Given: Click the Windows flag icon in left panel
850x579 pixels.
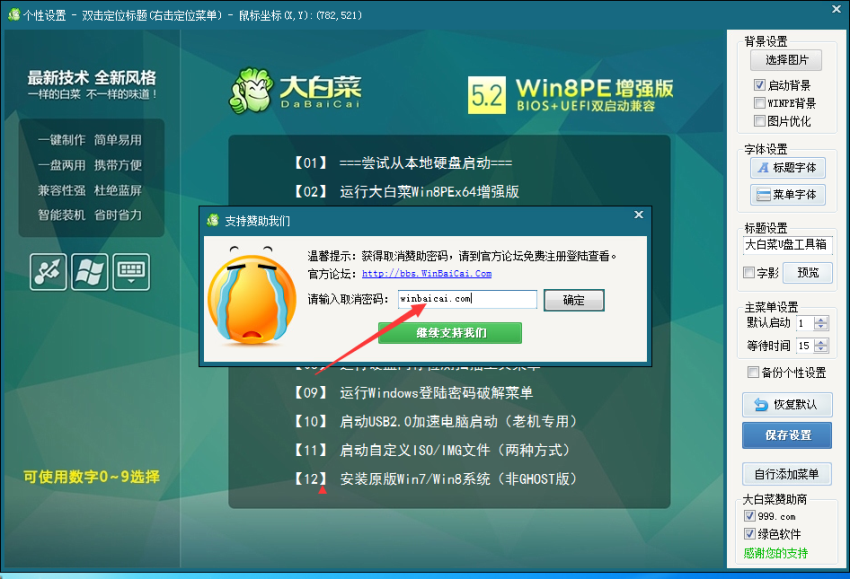Looking at the screenshot, I should (89, 272).
